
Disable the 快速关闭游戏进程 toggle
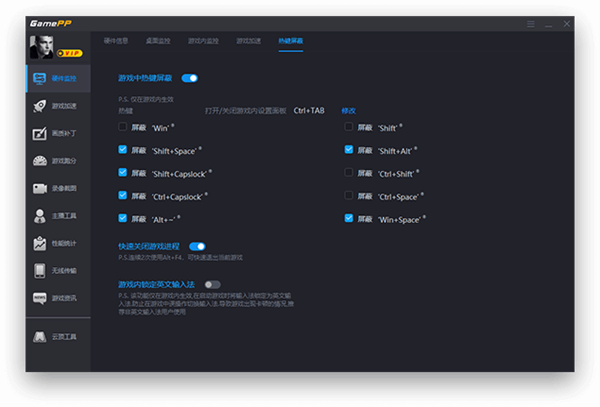(197, 245)
